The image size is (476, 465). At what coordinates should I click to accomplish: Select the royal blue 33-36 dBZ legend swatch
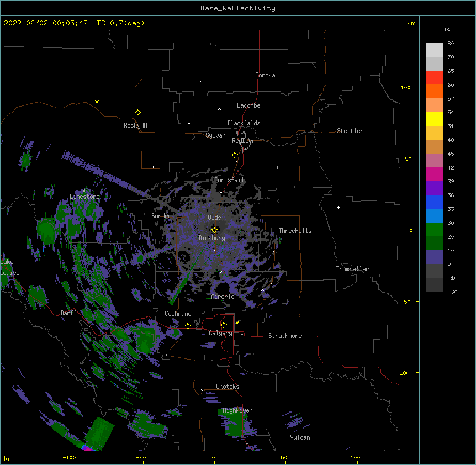click(x=434, y=202)
